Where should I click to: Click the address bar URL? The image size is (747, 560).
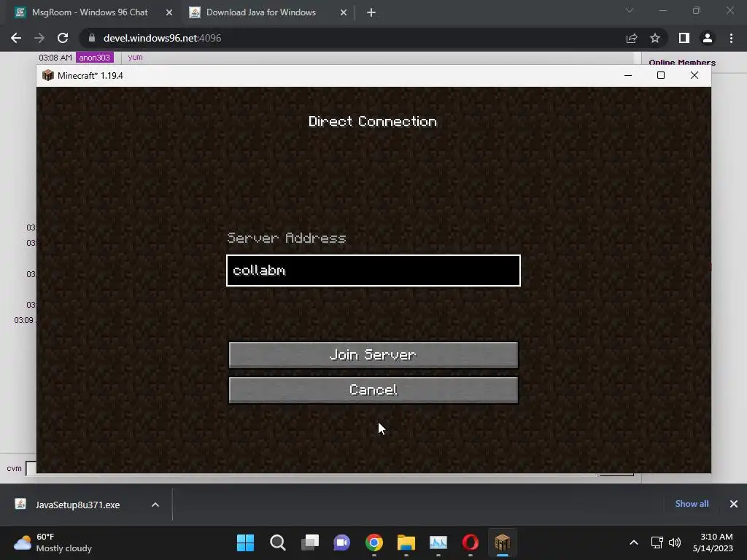162,38
